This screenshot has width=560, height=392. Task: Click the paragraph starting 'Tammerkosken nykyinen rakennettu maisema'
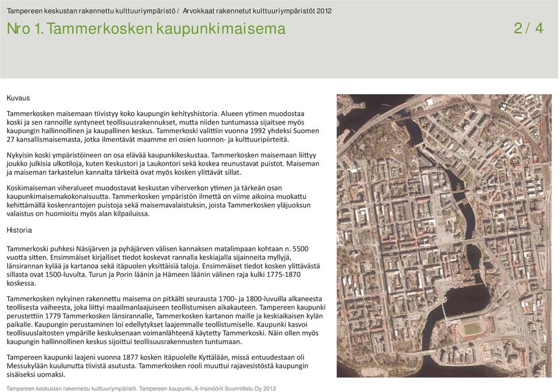point(166,320)
